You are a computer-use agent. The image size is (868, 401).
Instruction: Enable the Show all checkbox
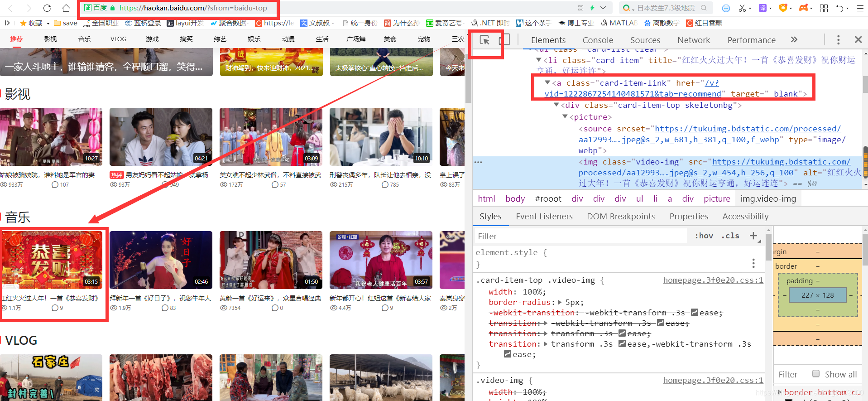coord(816,374)
